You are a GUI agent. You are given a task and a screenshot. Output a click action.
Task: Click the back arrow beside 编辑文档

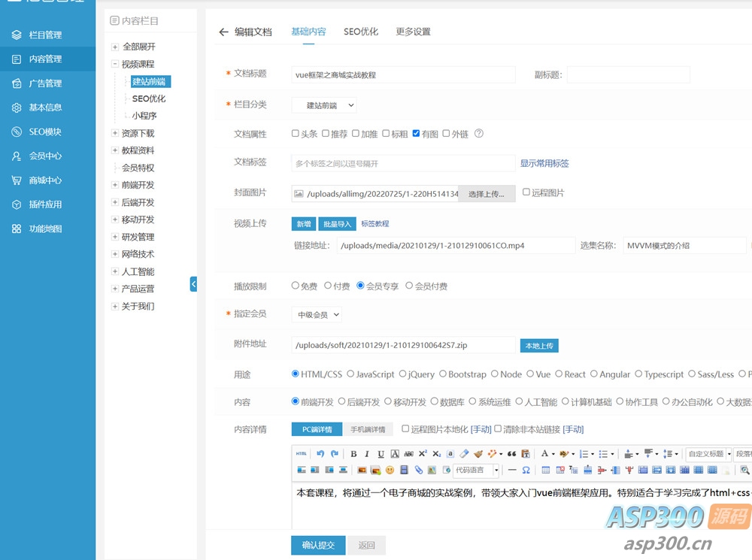tap(223, 32)
